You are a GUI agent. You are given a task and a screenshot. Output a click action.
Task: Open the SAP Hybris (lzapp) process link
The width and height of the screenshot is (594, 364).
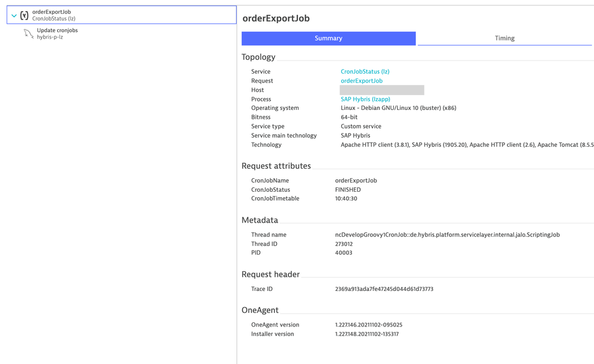click(x=365, y=99)
